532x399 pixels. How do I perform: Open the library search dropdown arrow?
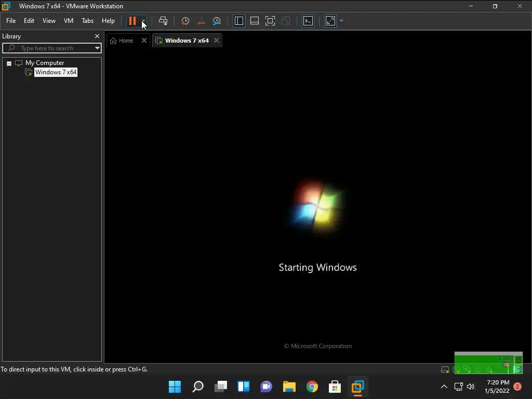pos(97,48)
